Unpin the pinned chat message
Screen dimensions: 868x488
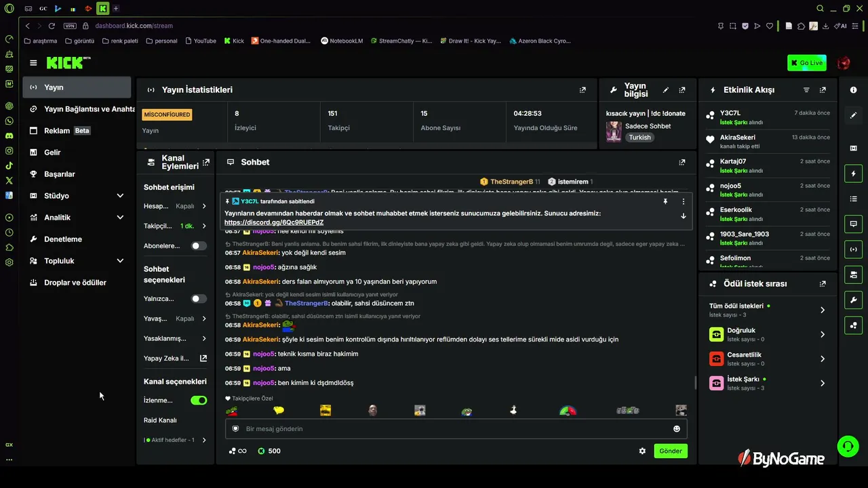point(665,201)
